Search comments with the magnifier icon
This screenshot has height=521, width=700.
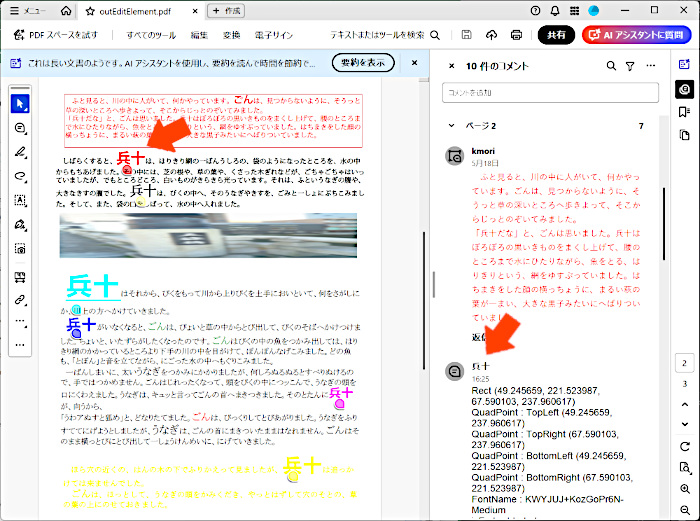[611, 66]
